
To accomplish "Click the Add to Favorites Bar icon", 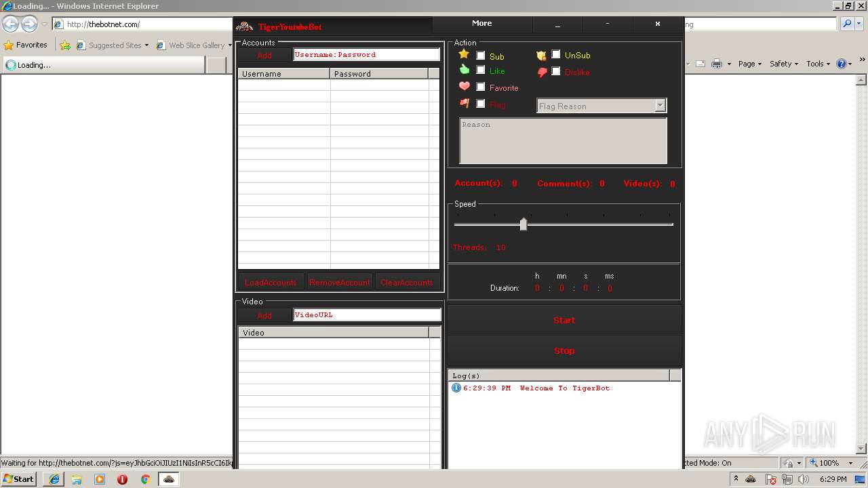I will [x=65, y=45].
